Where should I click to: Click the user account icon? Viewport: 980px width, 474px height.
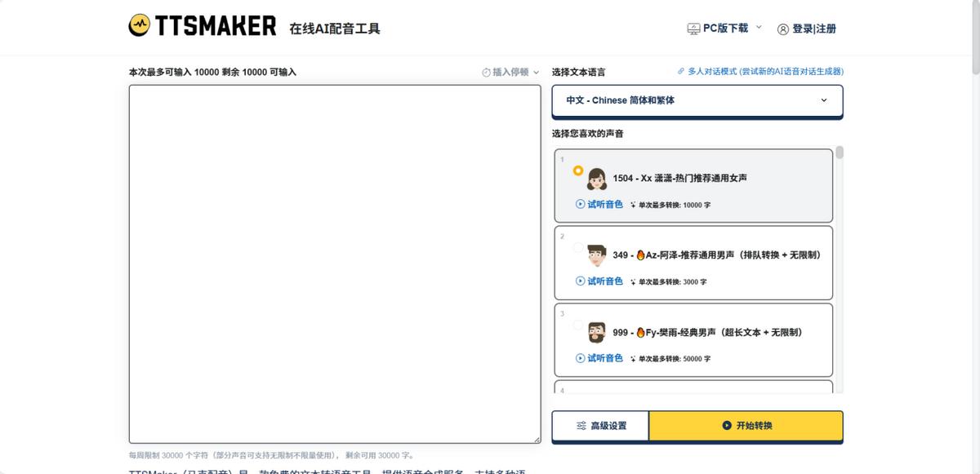tap(782, 29)
